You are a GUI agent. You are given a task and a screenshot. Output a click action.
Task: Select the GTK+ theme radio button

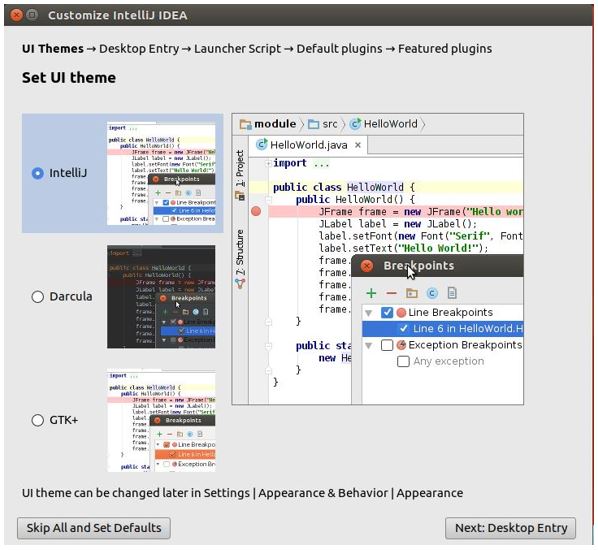point(37,420)
